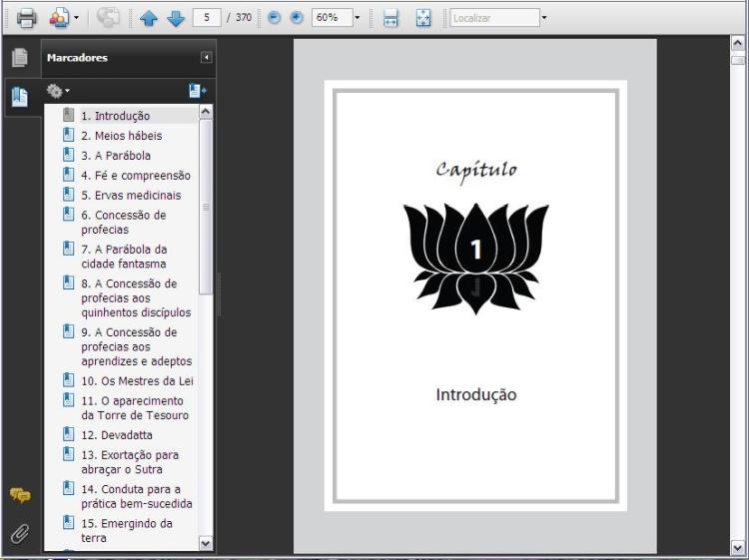This screenshot has width=749, height=560.
Task: Select bookmark '12. Devadatta'
Action: [116, 434]
